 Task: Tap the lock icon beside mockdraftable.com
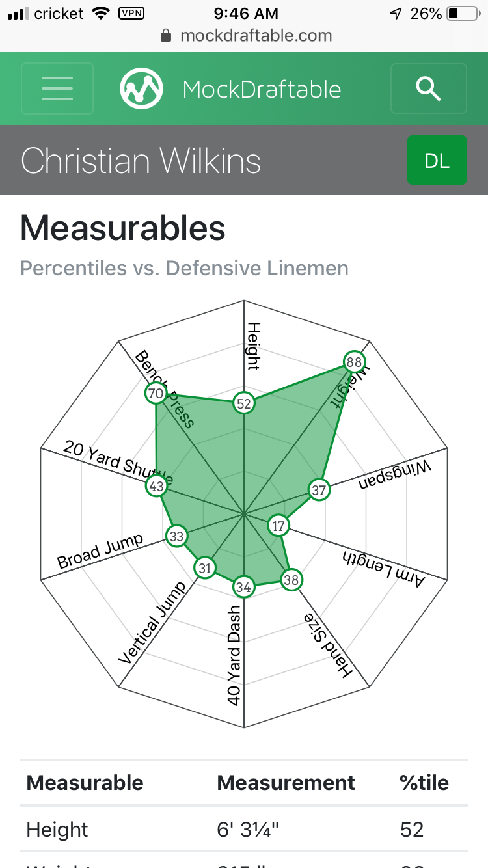(167, 36)
